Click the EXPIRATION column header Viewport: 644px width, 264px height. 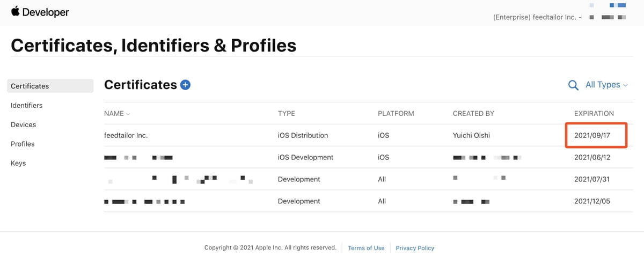(594, 114)
